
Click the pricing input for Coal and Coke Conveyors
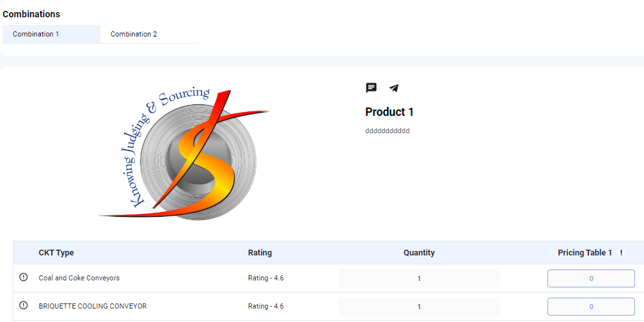pyautogui.click(x=591, y=278)
